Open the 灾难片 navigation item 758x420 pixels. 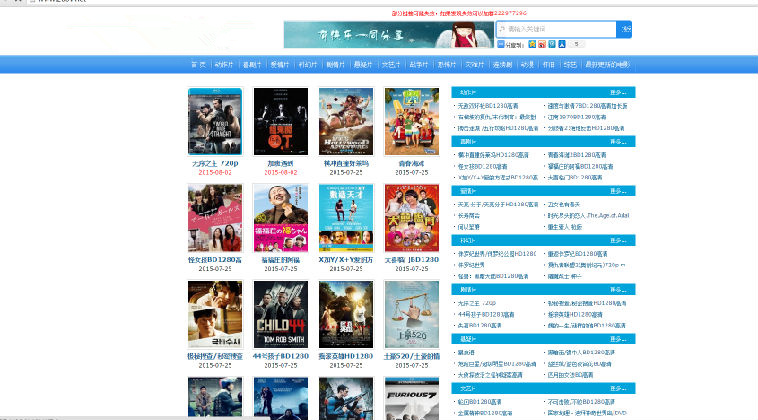pyautogui.click(x=474, y=65)
